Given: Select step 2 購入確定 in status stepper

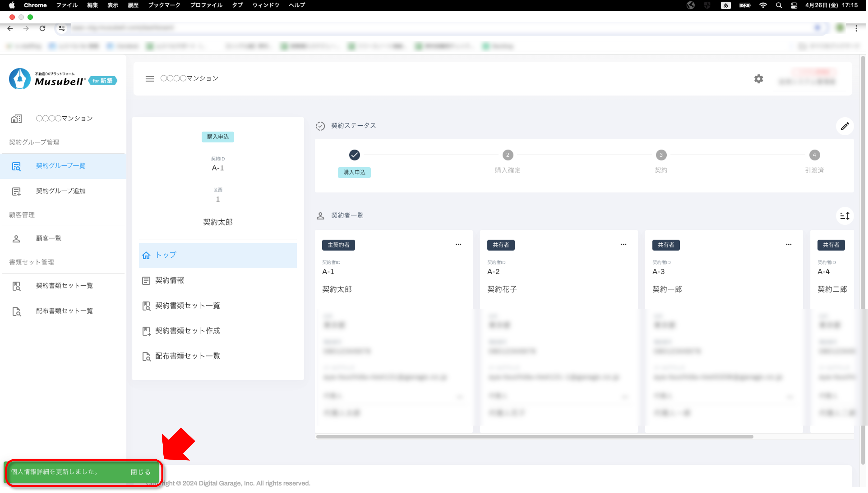Looking at the screenshot, I should 507,155.
